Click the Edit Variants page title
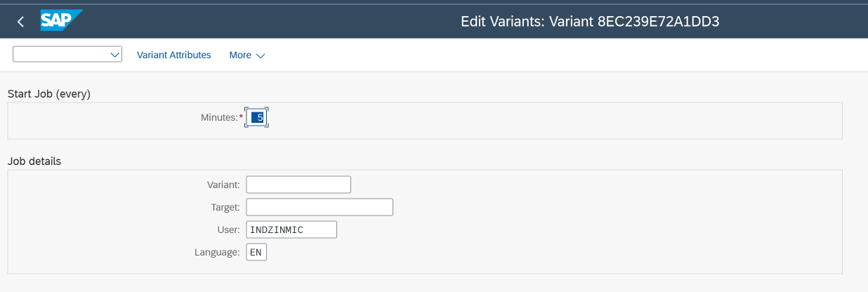The height and width of the screenshot is (292, 868). (x=590, y=22)
